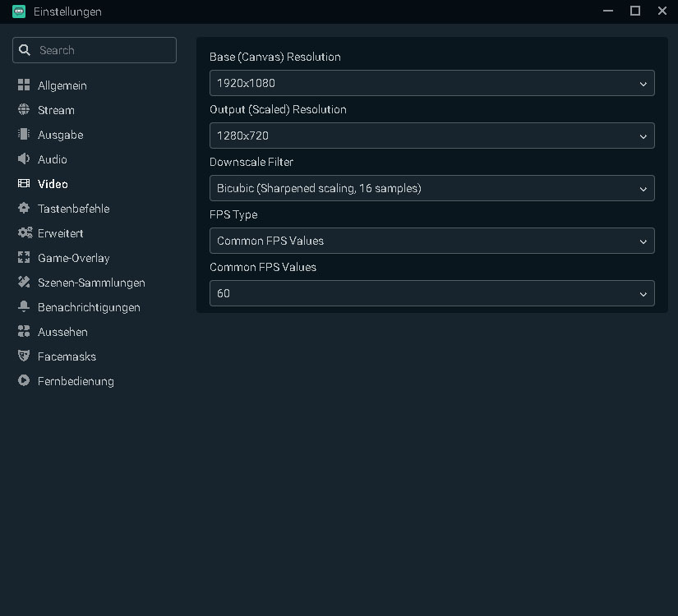Click the Benachrichtigungen bell icon
The width and height of the screenshot is (678, 616).
[24, 307]
